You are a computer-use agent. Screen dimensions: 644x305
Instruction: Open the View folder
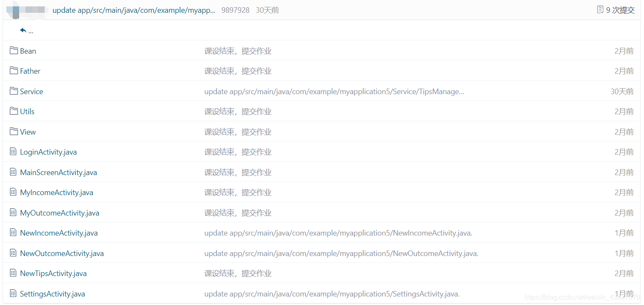click(28, 132)
